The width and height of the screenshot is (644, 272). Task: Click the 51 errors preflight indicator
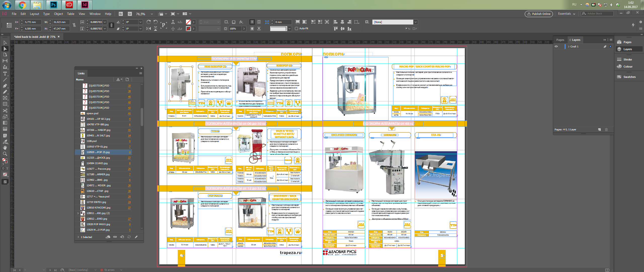[x=107, y=270]
